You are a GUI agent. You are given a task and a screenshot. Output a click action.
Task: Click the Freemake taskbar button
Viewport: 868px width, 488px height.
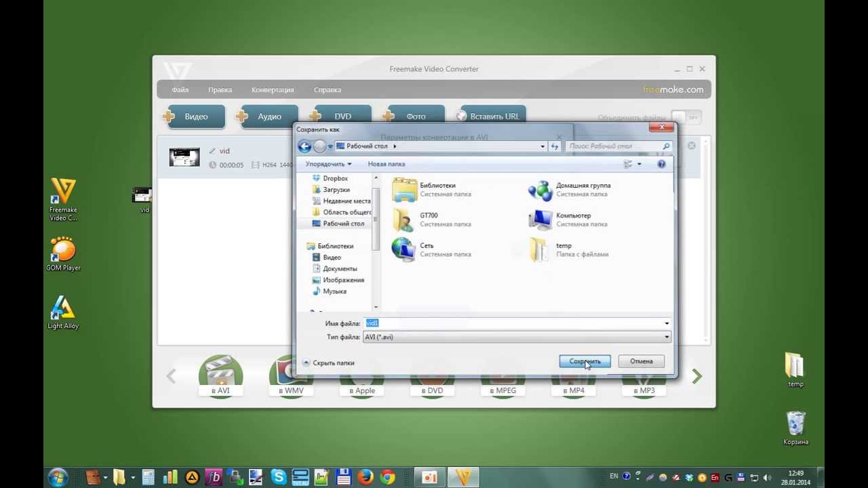point(464,477)
